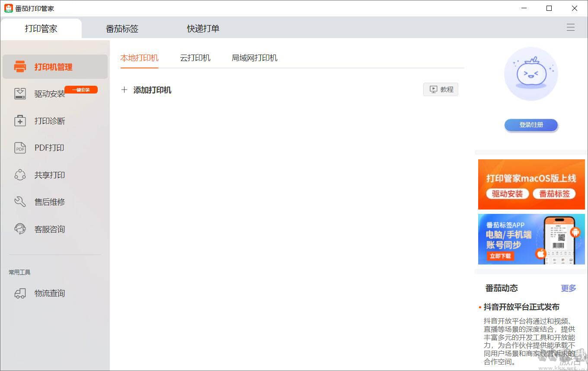Image resolution: width=588 pixels, height=371 pixels.
Task: Click the 番茄打印管家 window title text
Action: (35, 9)
